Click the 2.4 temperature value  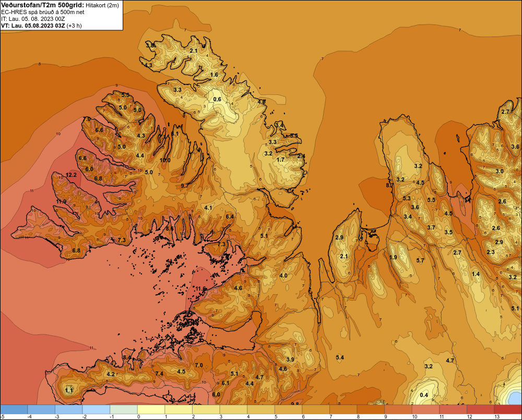301,156
